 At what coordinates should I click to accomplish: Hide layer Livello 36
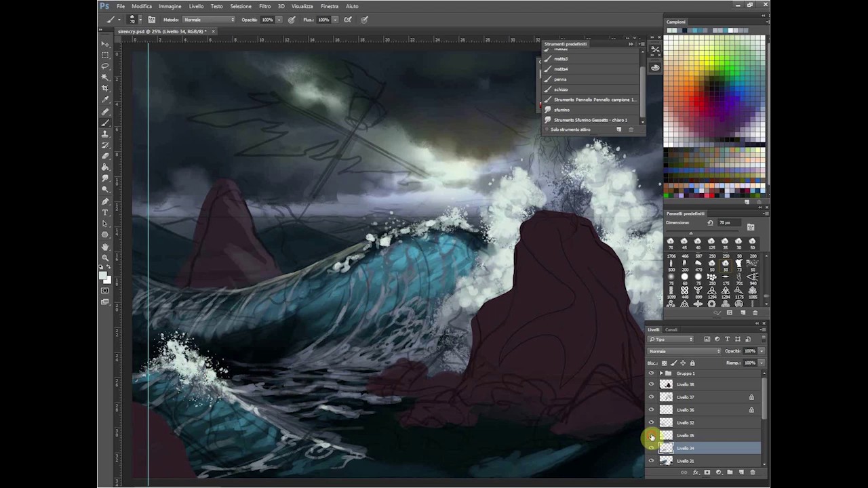click(652, 410)
